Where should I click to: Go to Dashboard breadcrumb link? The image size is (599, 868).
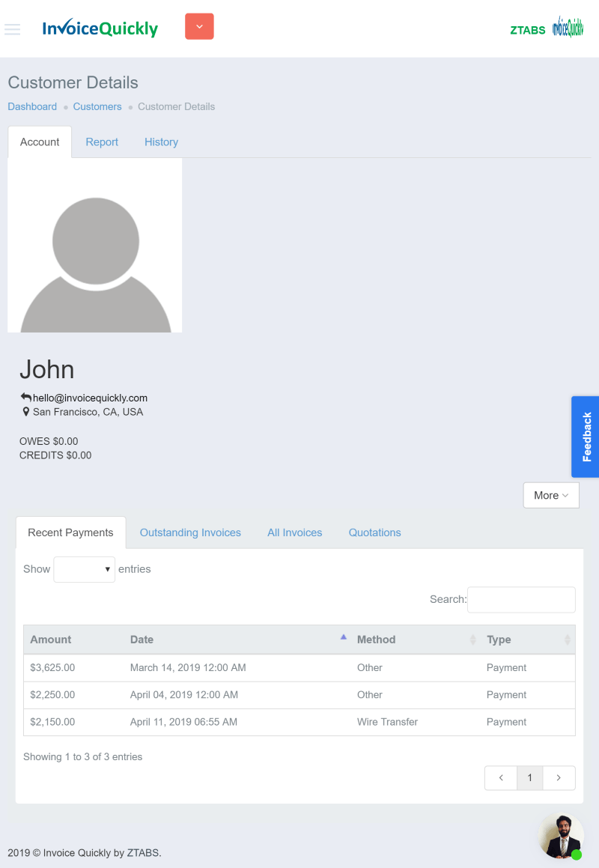coord(32,106)
